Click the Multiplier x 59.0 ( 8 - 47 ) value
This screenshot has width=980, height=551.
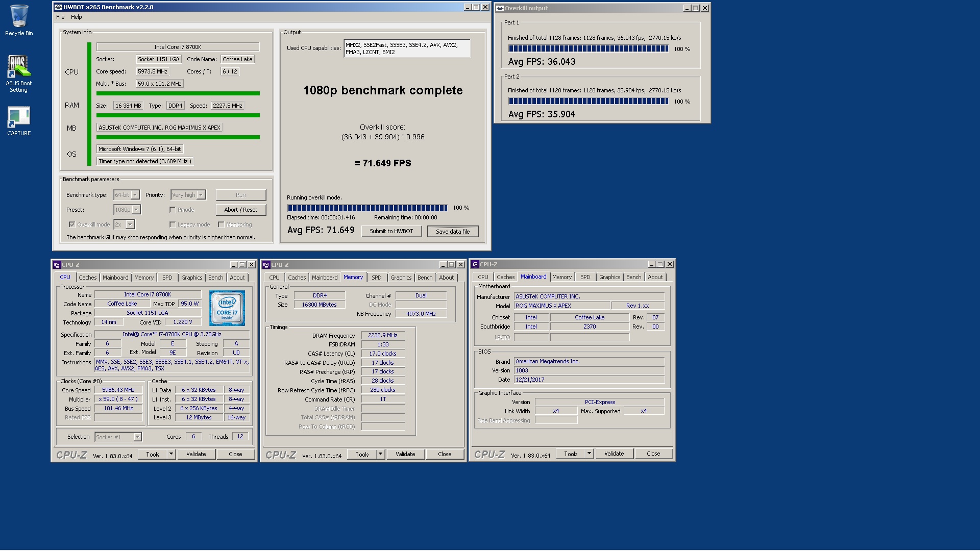(x=118, y=399)
